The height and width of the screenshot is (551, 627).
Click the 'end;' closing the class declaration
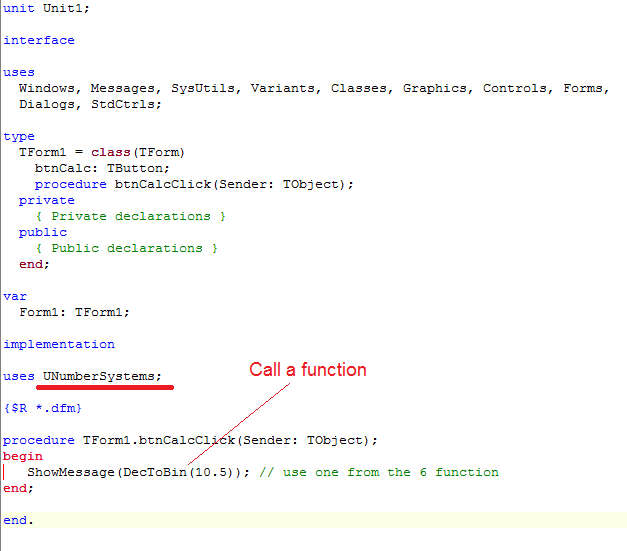(x=34, y=264)
